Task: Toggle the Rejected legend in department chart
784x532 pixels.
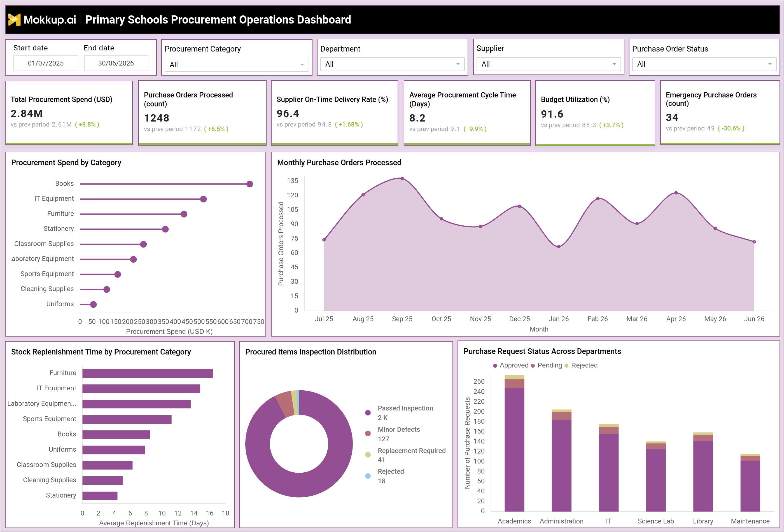Action: pyautogui.click(x=581, y=365)
